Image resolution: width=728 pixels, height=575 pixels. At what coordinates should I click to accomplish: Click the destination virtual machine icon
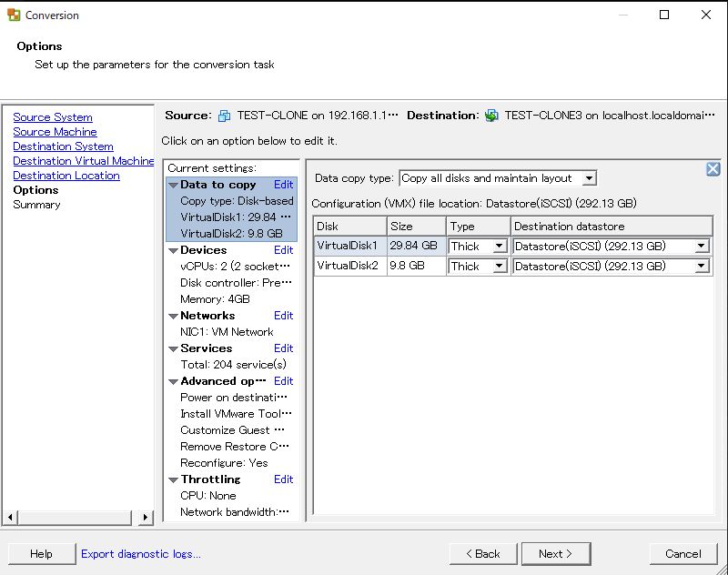(x=491, y=116)
